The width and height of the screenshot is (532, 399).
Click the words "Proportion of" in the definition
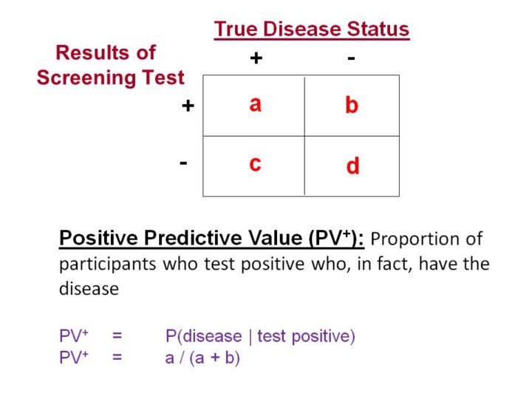point(426,239)
